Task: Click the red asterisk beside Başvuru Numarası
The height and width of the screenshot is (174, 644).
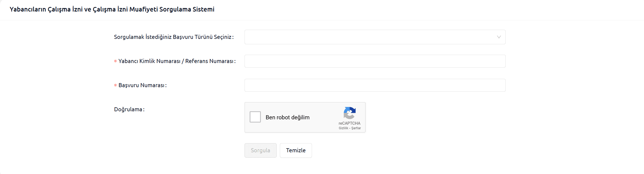Action: (x=116, y=86)
